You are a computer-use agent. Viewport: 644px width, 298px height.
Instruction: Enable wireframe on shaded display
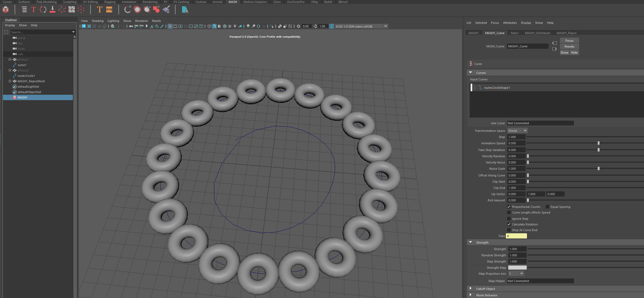[x=225, y=26]
